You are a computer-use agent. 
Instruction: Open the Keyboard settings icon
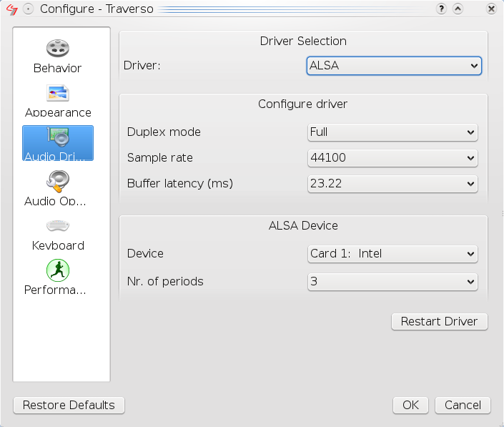click(x=58, y=225)
